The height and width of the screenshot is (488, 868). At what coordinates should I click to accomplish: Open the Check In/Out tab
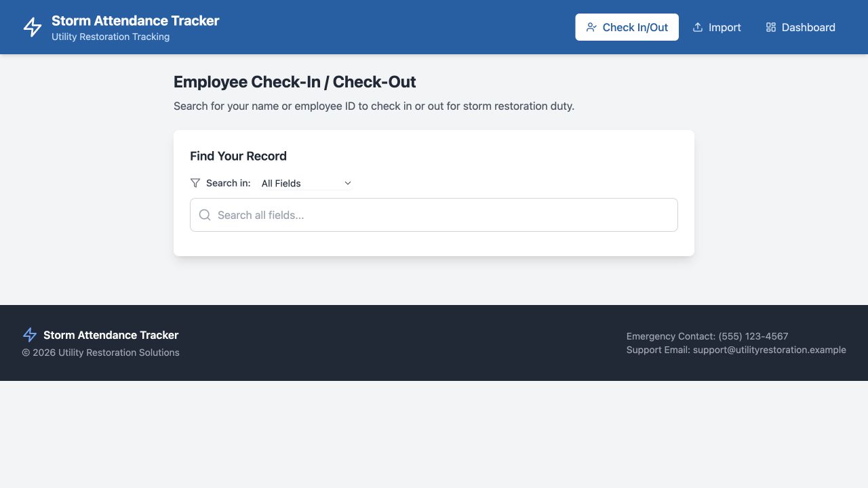627,27
